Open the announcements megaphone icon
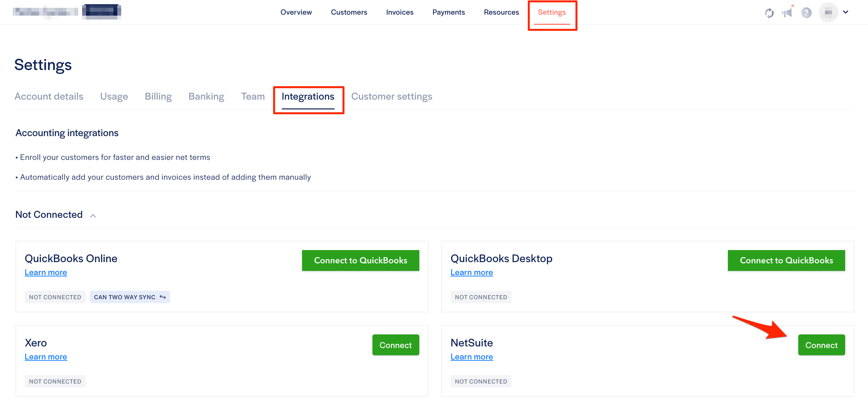This screenshot has width=868, height=407. click(788, 12)
